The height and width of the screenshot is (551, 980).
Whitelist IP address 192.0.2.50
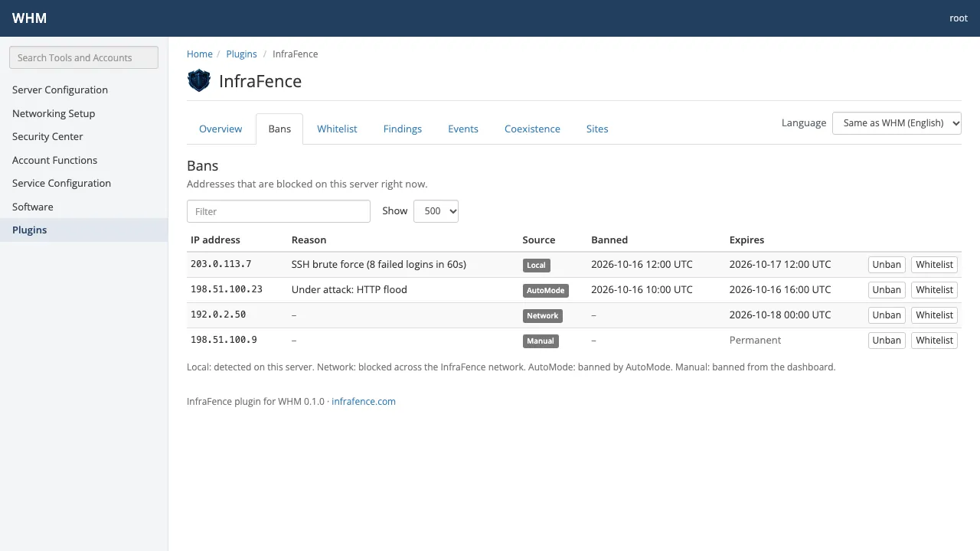pos(934,315)
